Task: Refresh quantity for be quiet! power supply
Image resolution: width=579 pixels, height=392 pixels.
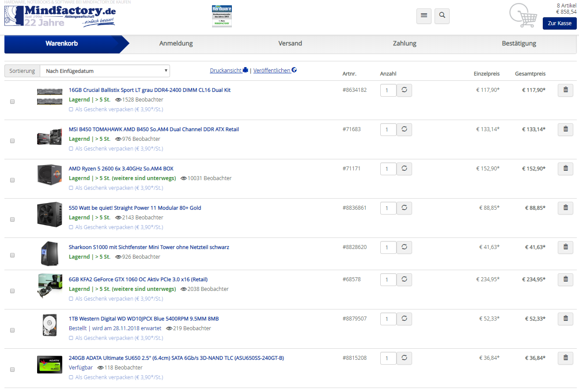Action: (x=404, y=208)
